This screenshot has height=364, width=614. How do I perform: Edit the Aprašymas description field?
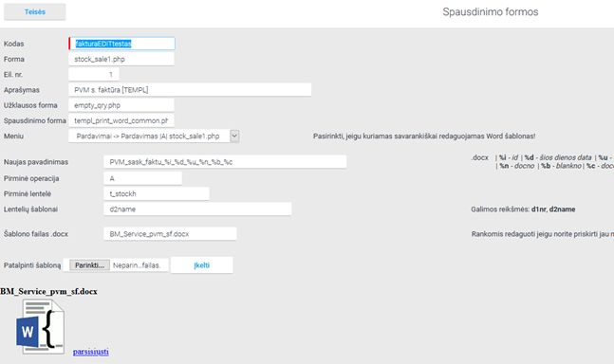190,89
